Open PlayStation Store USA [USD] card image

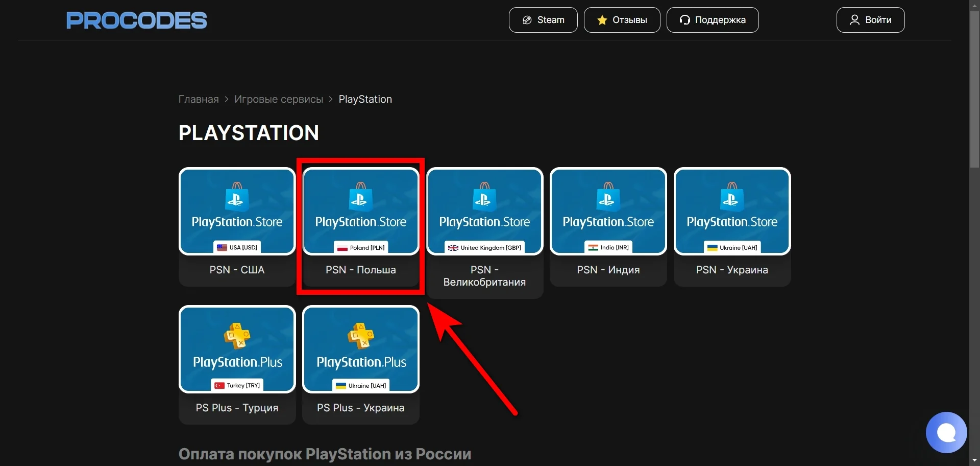point(237,211)
